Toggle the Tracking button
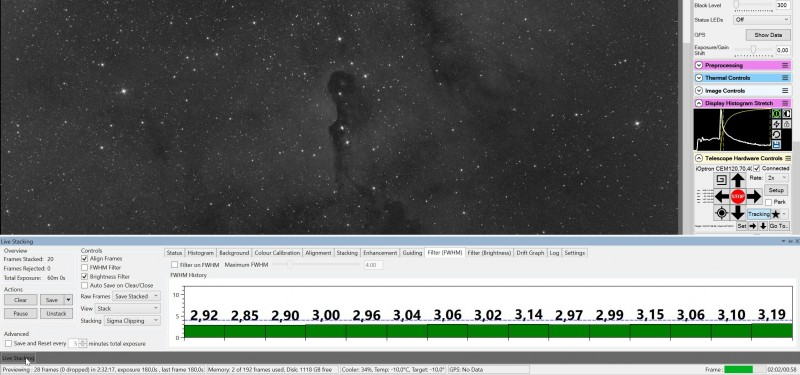This screenshot has height=375, width=800. pyautogui.click(x=759, y=214)
